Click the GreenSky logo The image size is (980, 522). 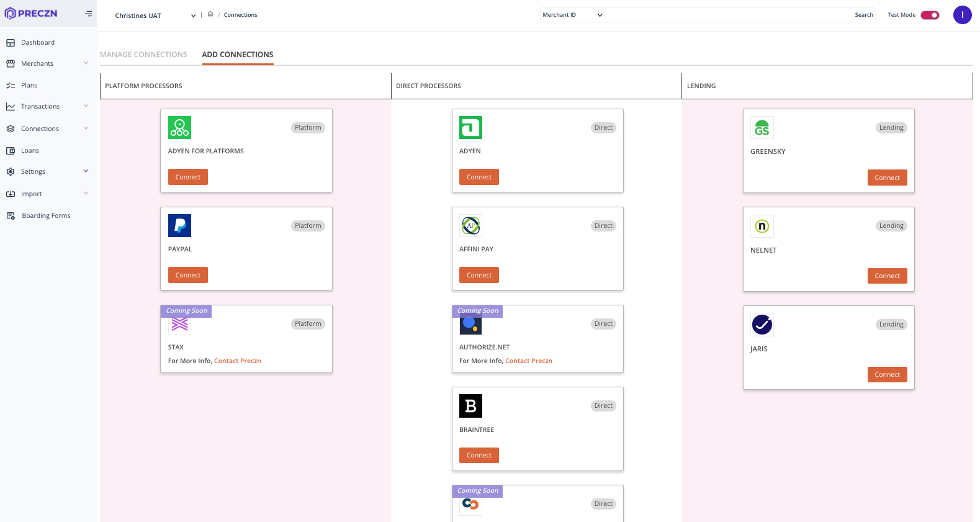[762, 128]
